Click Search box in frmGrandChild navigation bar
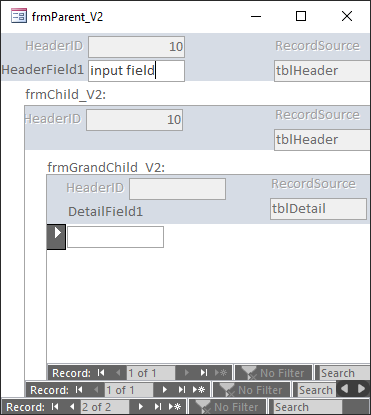The image size is (371, 415). pos(343,373)
